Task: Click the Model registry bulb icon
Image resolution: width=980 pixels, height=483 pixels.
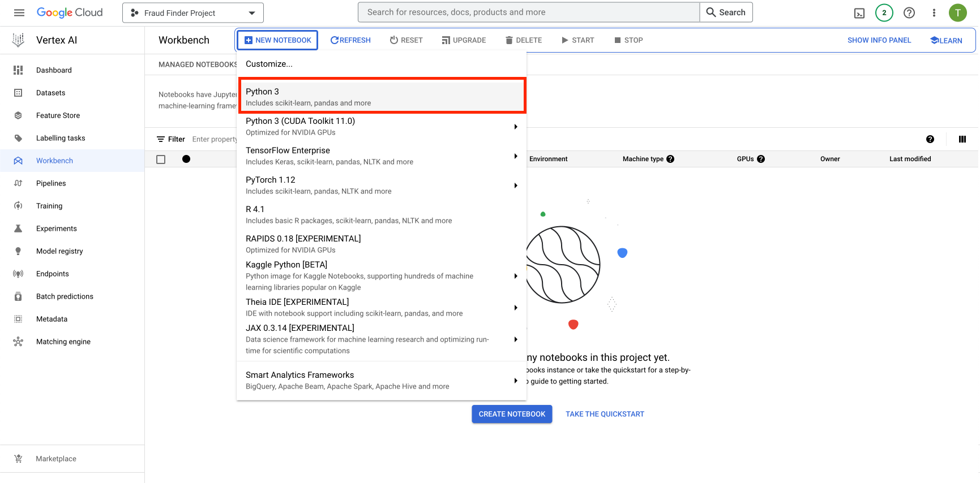Action: (x=18, y=251)
